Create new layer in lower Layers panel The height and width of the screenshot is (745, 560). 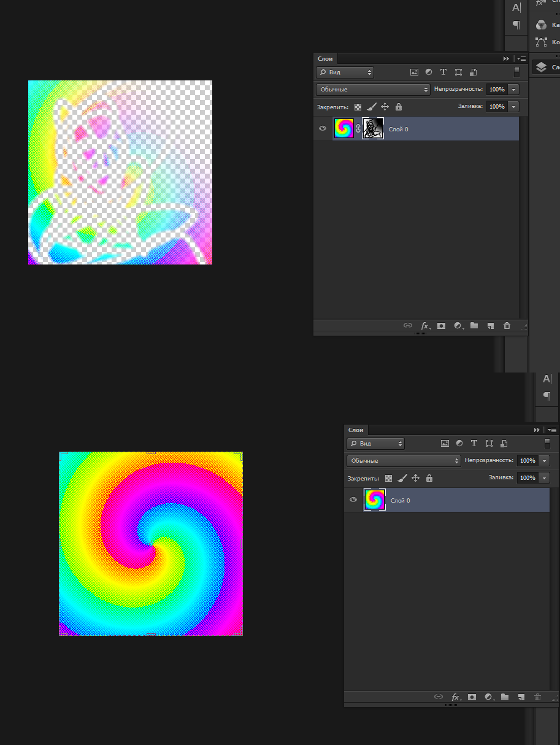[521, 697]
